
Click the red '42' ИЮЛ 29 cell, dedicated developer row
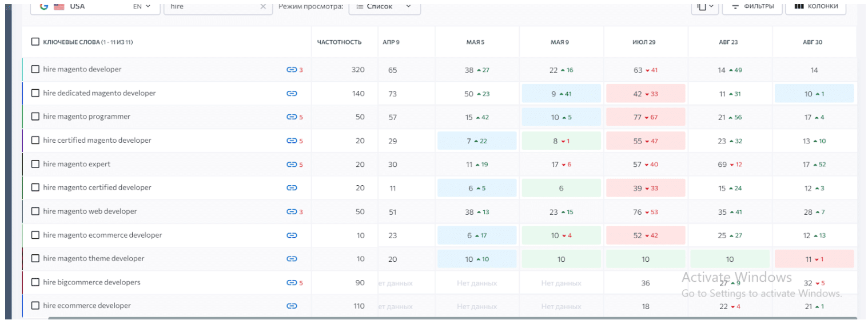click(x=646, y=94)
